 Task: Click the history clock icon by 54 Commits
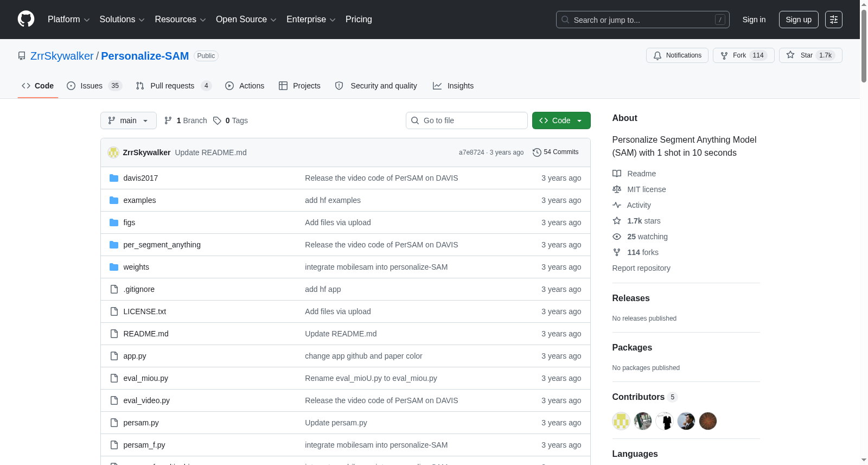point(537,152)
